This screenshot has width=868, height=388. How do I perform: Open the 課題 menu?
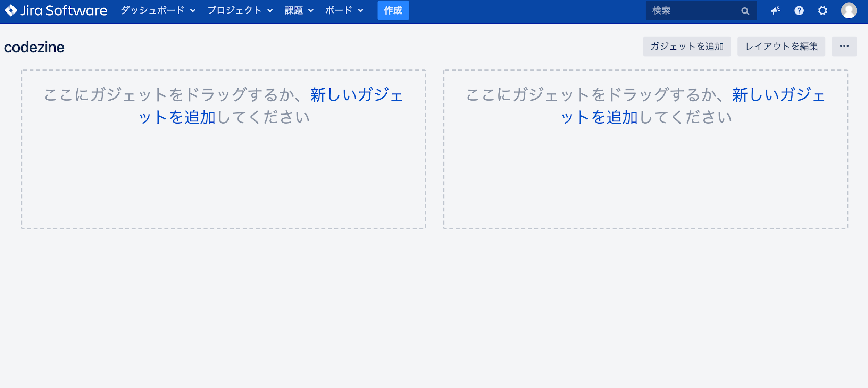[299, 11]
